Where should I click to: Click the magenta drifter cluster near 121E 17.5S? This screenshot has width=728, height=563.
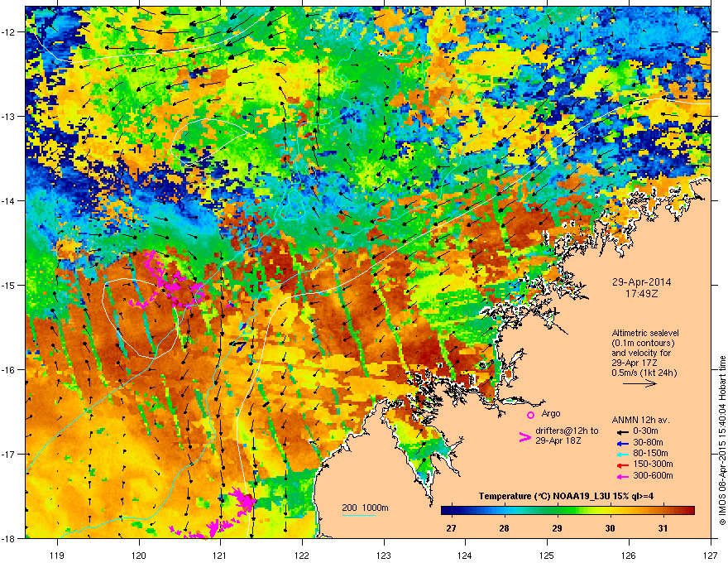click(x=243, y=499)
